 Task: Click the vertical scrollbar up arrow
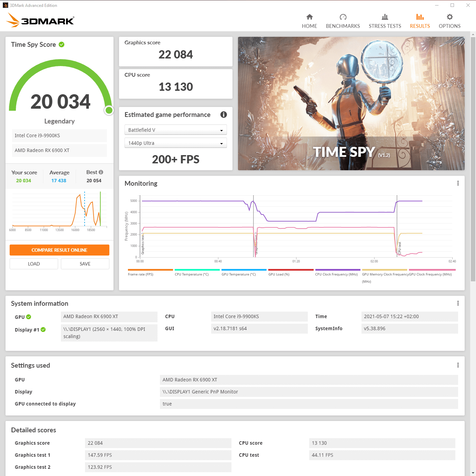coord(473,34)
